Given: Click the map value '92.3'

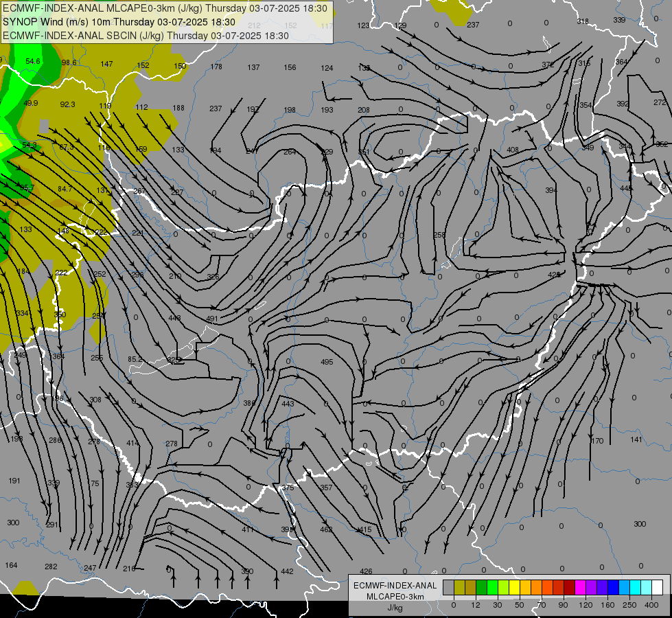Looking at the screenshot, I should tap(67, 104).
